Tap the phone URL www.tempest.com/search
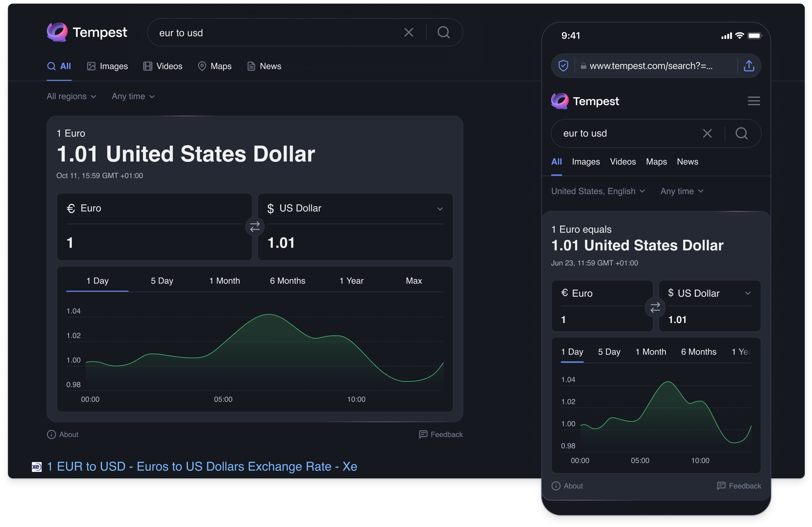This screenshot has width=812, height=527. (651, 66)
